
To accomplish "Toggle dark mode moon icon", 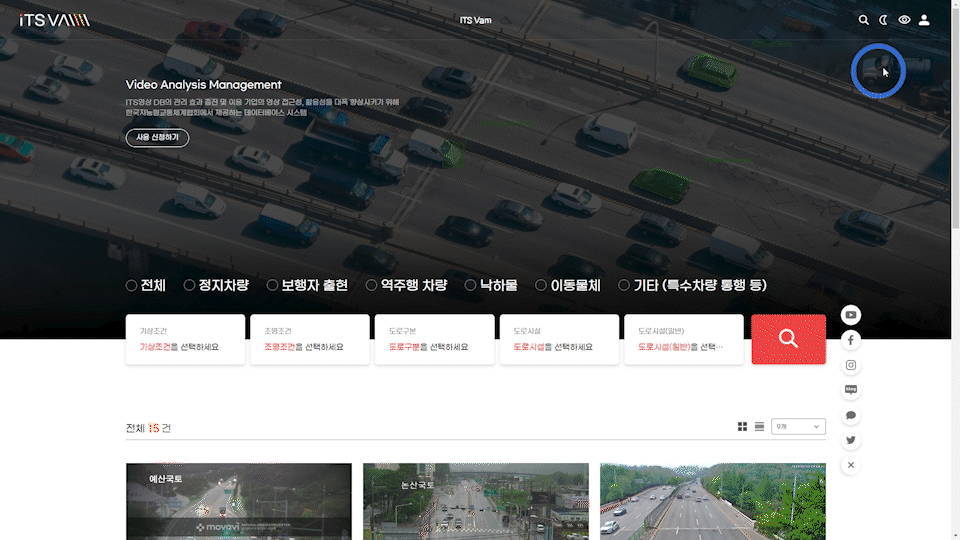I will tap(883, 20).
